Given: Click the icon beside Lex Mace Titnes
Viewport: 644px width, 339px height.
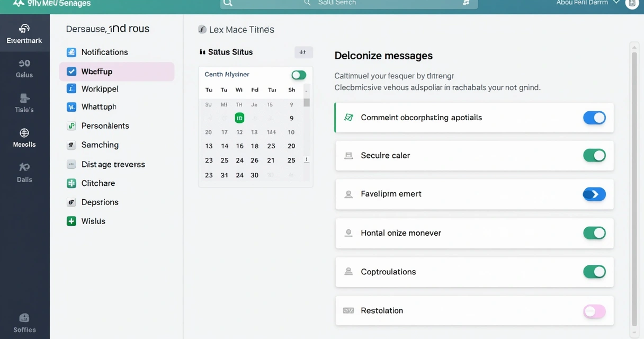Looking at the screenshot, I should tap(202, 30).
